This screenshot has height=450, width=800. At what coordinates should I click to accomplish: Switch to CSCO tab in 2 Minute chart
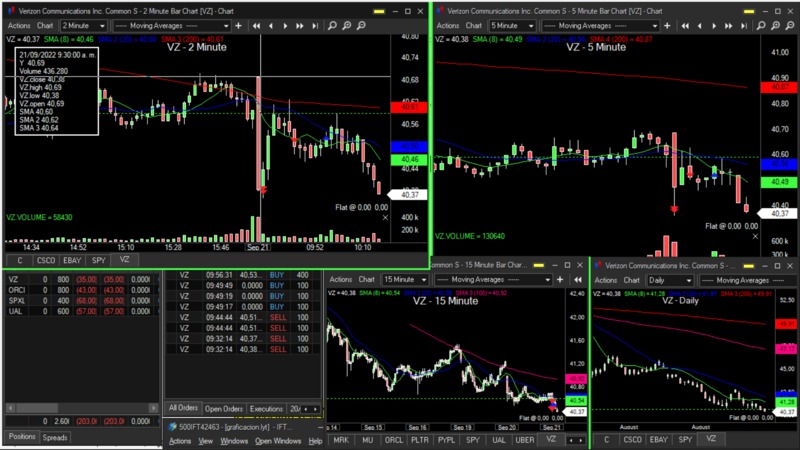tap(47, 259)
